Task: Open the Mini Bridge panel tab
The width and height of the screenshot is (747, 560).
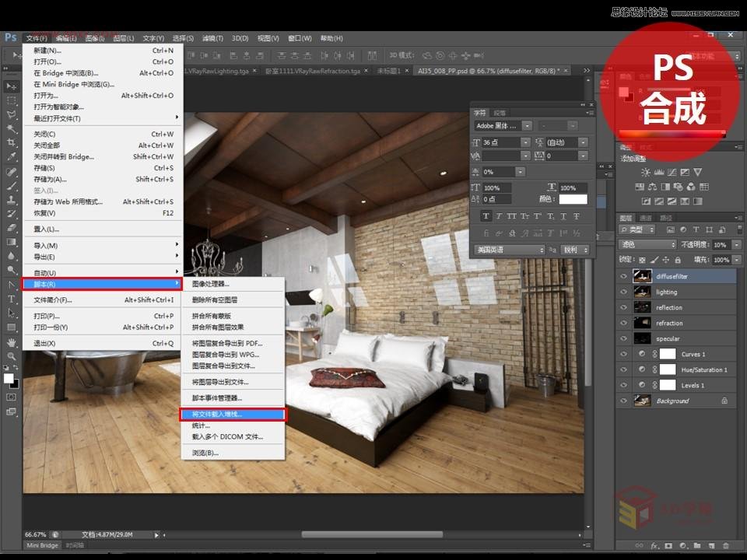Action: [43, 546]
